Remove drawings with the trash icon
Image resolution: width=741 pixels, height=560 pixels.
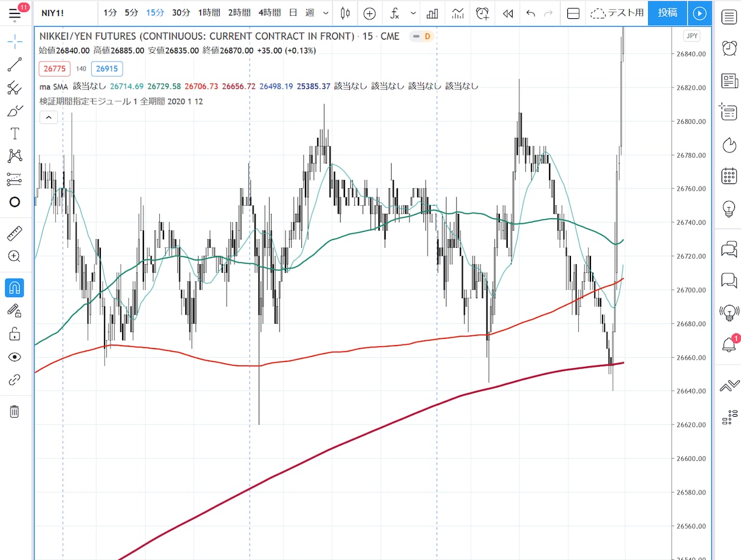point(15,412)
